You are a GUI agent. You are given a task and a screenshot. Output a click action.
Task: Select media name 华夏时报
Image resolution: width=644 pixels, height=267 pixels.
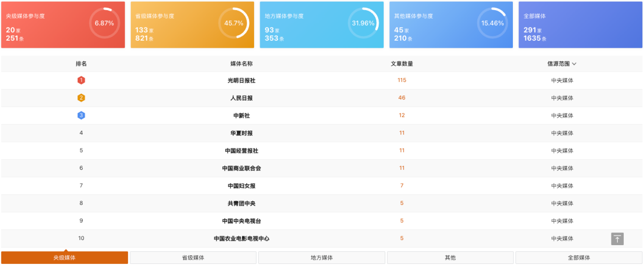(241, 133)
